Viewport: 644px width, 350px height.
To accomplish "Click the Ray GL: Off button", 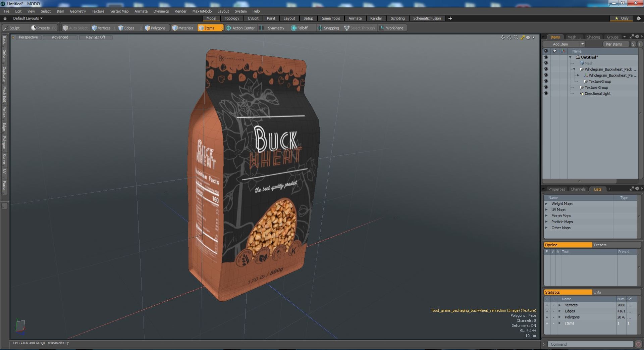I will pos(96,37).
